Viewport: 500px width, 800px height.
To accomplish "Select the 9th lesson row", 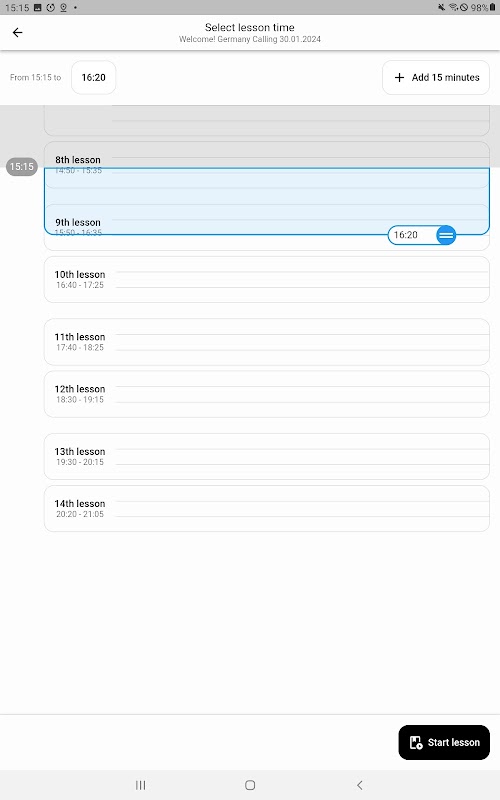I will [267, 228].
